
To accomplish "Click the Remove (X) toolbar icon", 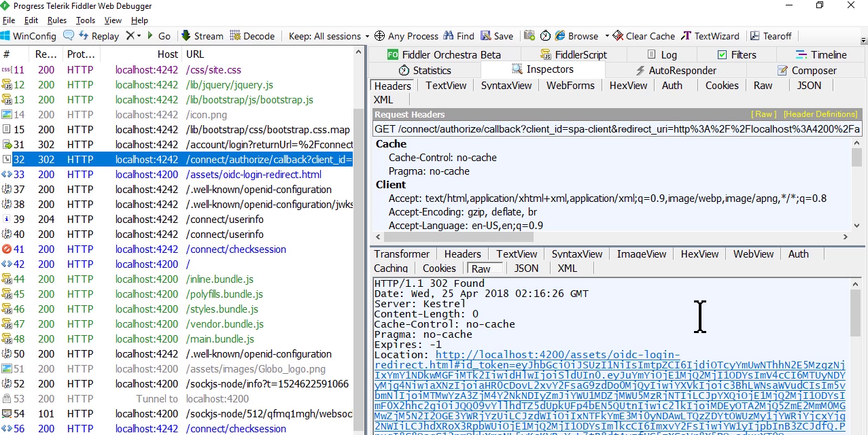I will pyautogui.click(x=130, y=35).
